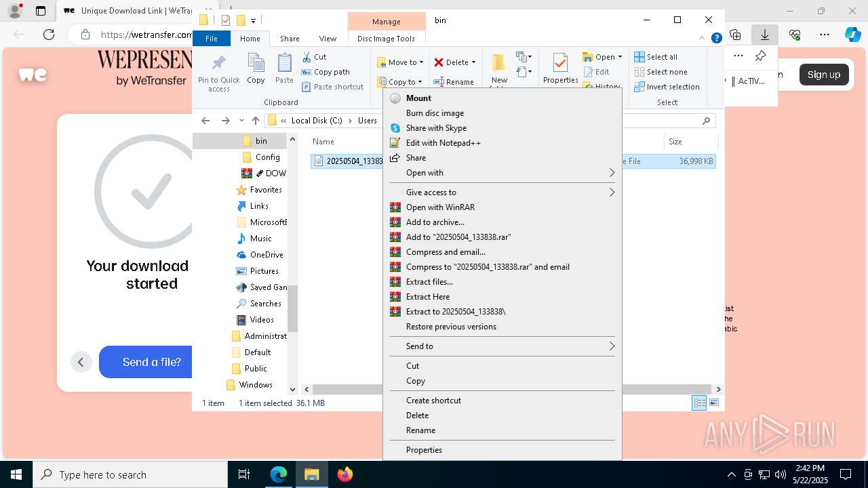Switch to large icons view toggle
The image size is (868, 488).
[x=713, y=403]
